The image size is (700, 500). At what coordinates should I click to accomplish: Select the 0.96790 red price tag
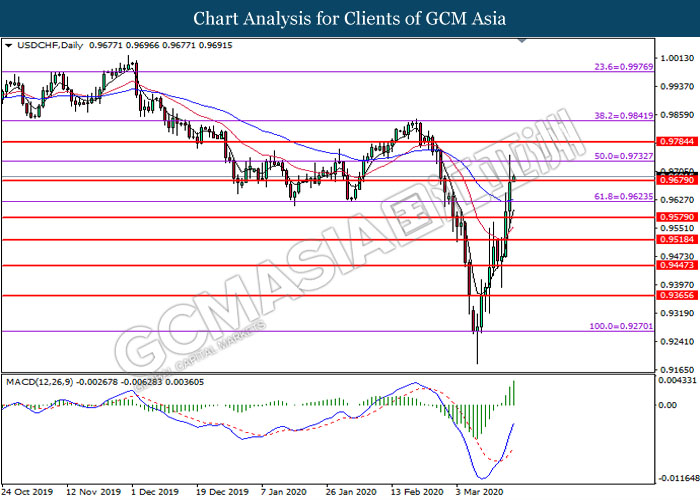[x=677, y=180]
